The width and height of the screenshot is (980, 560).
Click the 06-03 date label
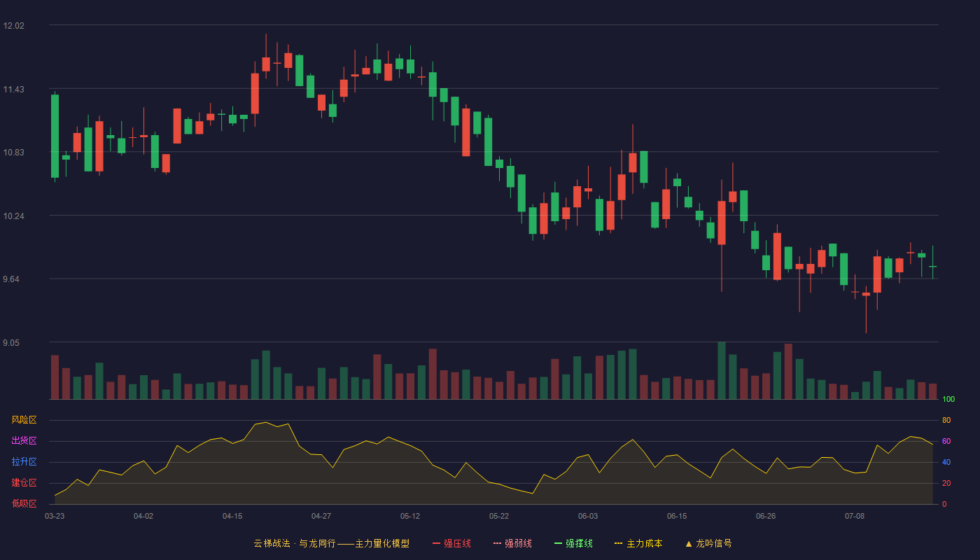point(588,516)
